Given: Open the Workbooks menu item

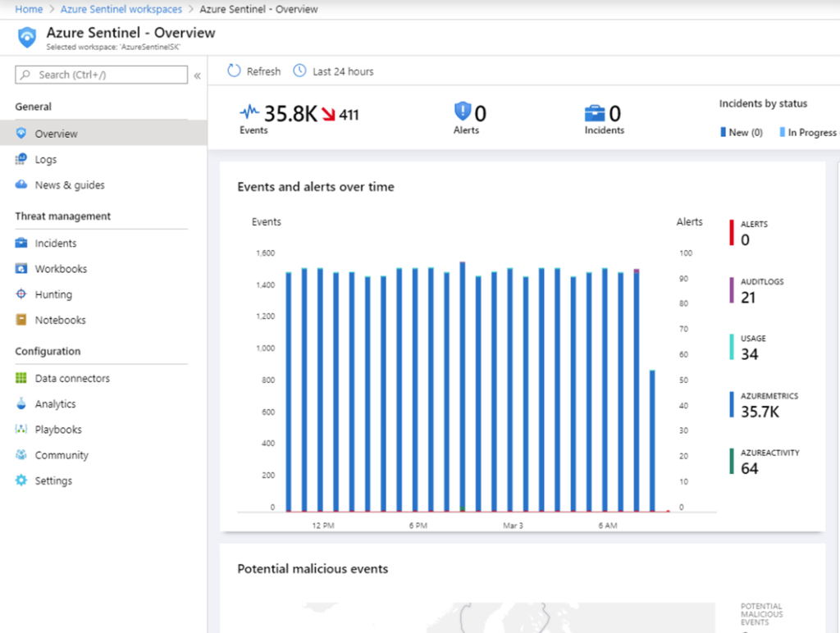Looking at the screenshot, I should pyautogui.click(x=103, y=268).
